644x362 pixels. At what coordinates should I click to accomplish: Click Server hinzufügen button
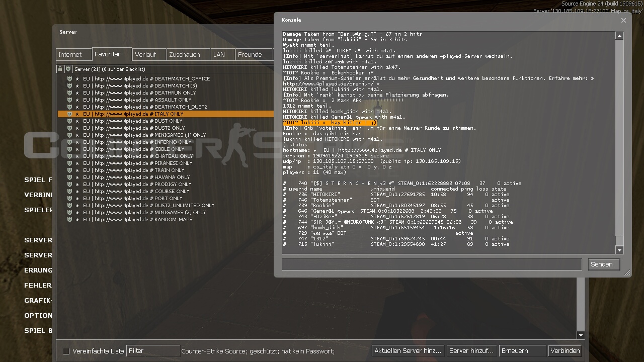pos(471,351)
